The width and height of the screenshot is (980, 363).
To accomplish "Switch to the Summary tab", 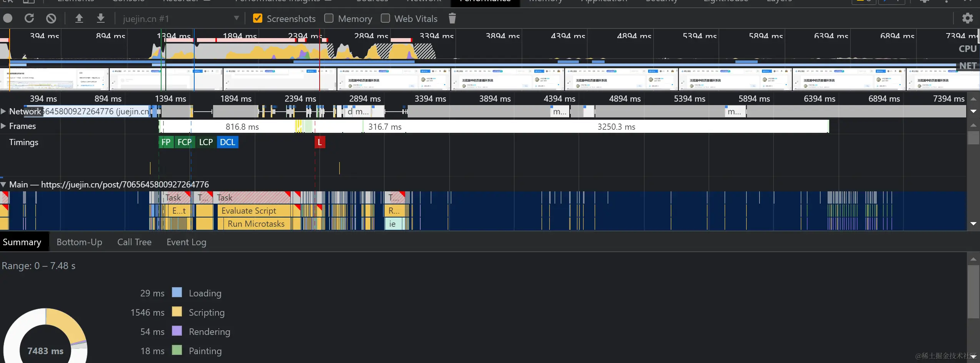I will [22, 242].
